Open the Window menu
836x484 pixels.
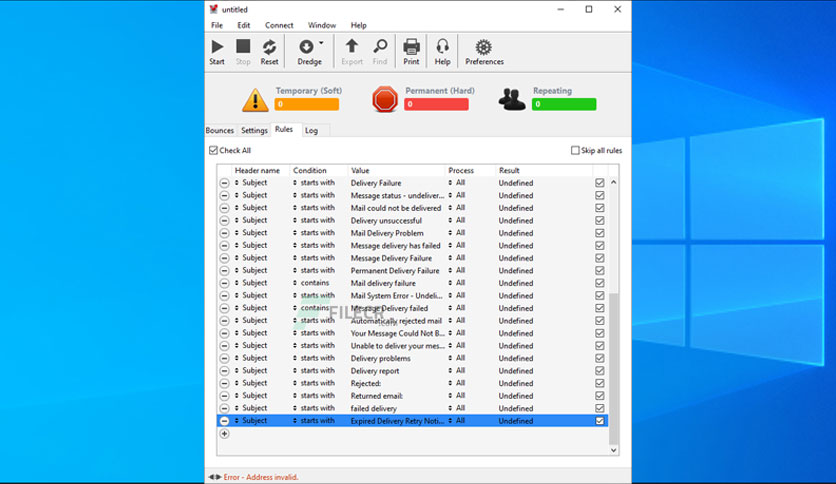(x=321, y=25)
